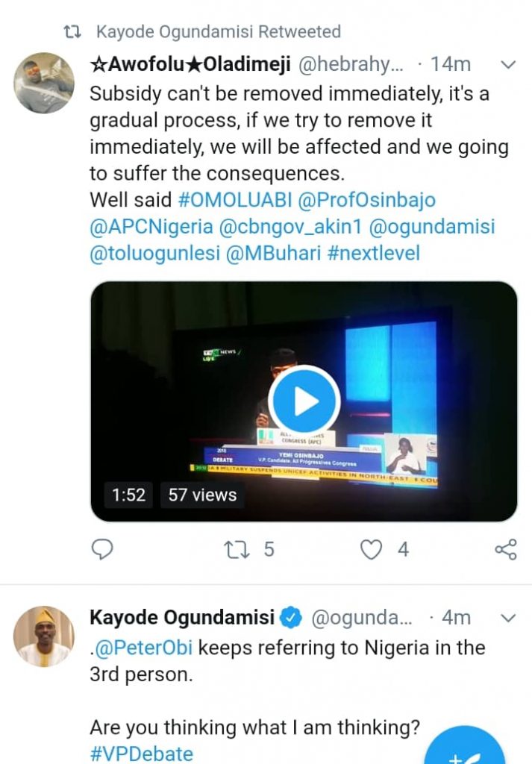Open Awofolu Oladimeji's profile picture

click(x=44, y=82)
